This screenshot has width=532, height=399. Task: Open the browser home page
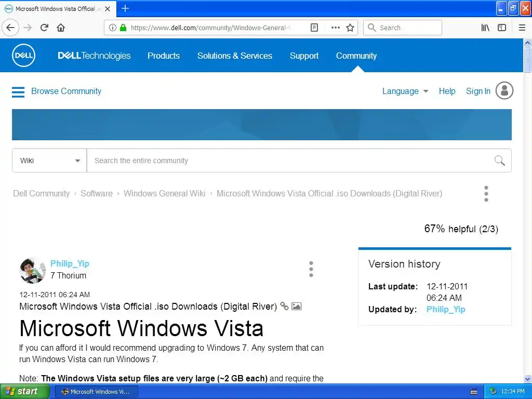61,28
